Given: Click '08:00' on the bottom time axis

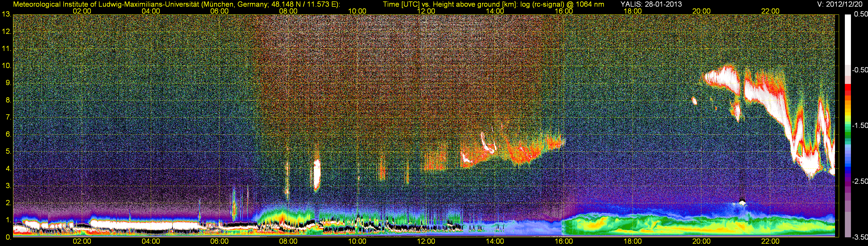Looking at the screenshot, I should point(288,241).
